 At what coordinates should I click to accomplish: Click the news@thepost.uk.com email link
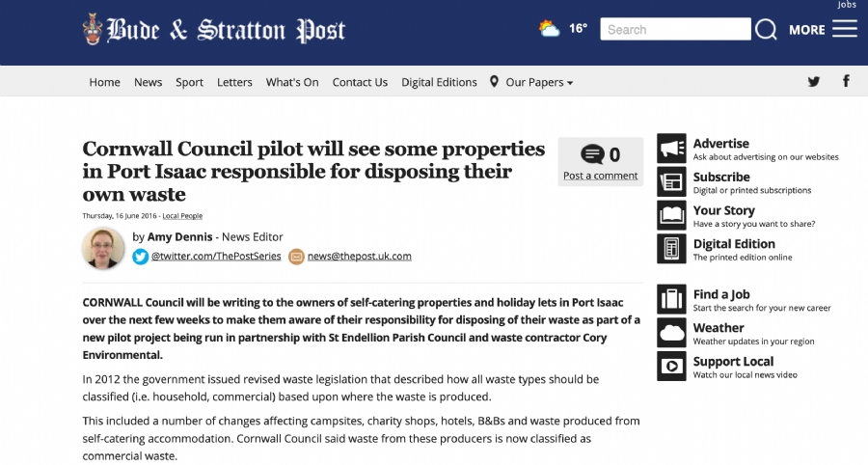pos(360,256)
